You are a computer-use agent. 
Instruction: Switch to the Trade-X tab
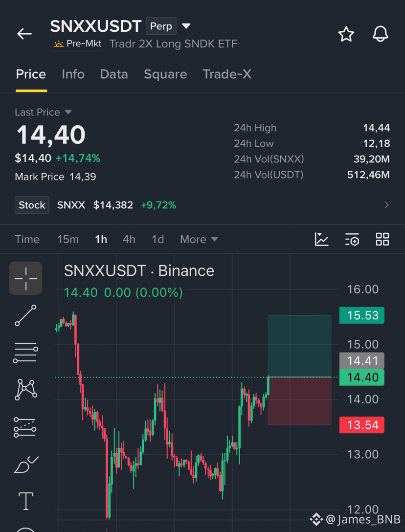[x=227, y=74]
